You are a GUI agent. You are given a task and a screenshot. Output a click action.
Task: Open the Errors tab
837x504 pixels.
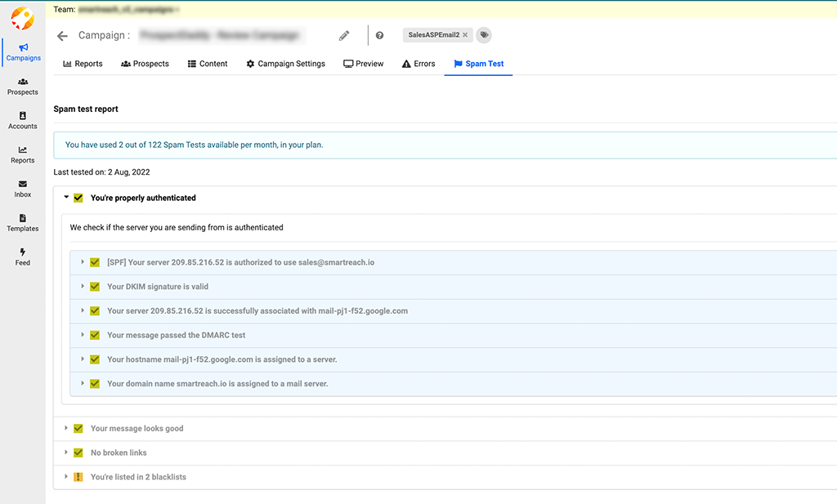tap(418, 64)
